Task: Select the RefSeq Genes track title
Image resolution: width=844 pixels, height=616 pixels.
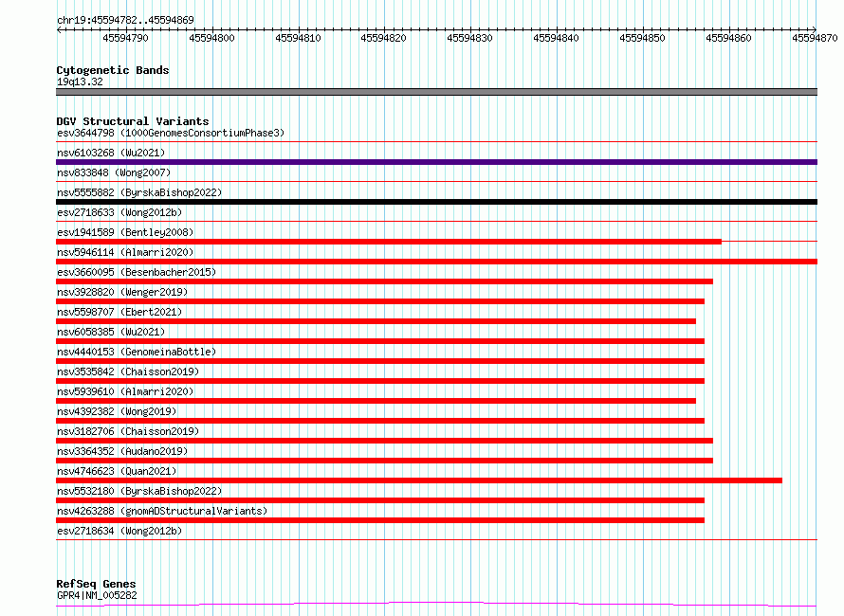Action: [x=97, y=585]
